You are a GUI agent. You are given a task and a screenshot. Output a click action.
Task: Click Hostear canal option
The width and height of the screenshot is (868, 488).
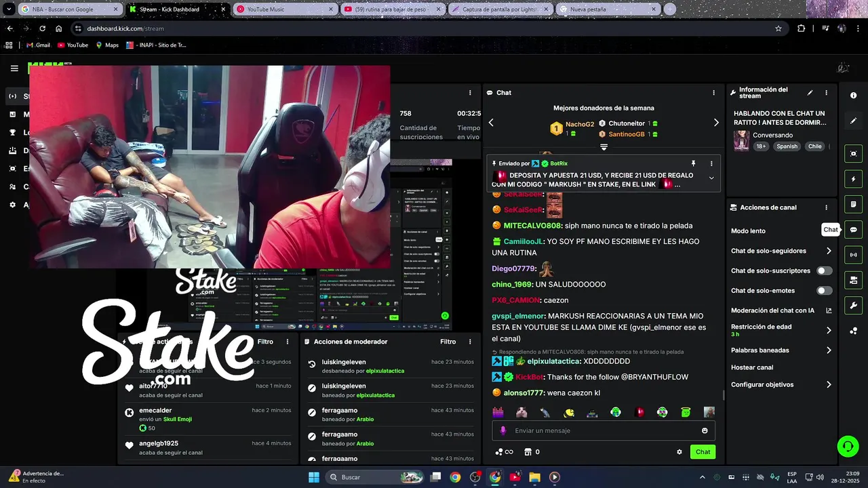click(x=752, y=367)
